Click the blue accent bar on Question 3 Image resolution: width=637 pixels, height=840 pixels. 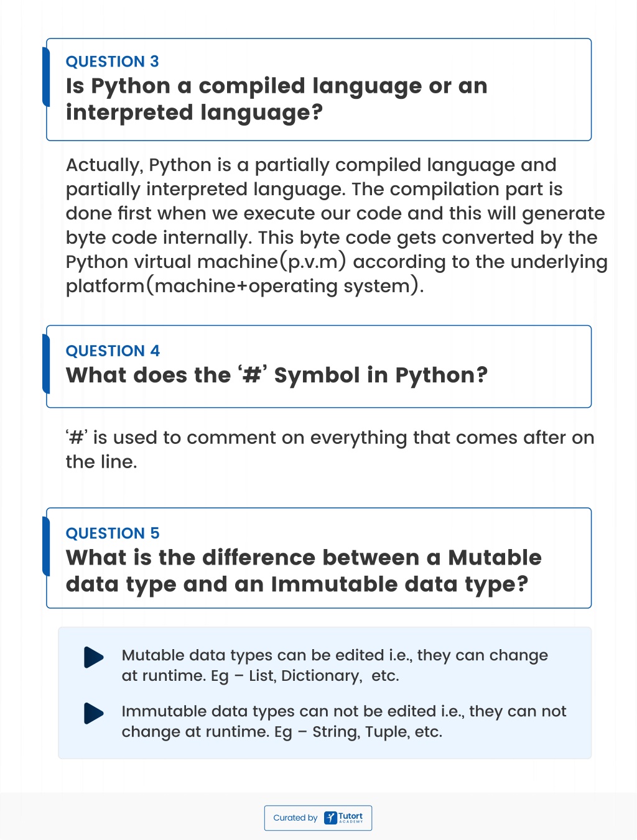click(x=46, y=77)
